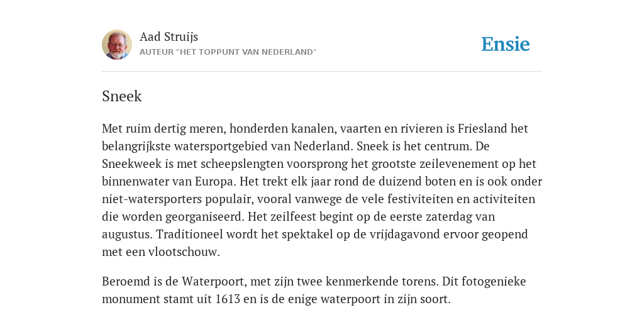Click the heading Sneek
Image resolution: width=644 pixels, height=322 pixels.
click(121, 96)
